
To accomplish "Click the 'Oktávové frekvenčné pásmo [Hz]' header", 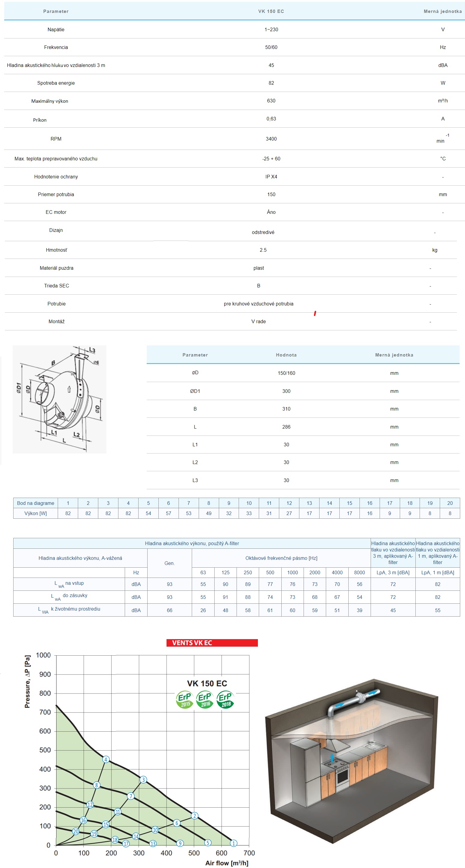I will 281,558.
